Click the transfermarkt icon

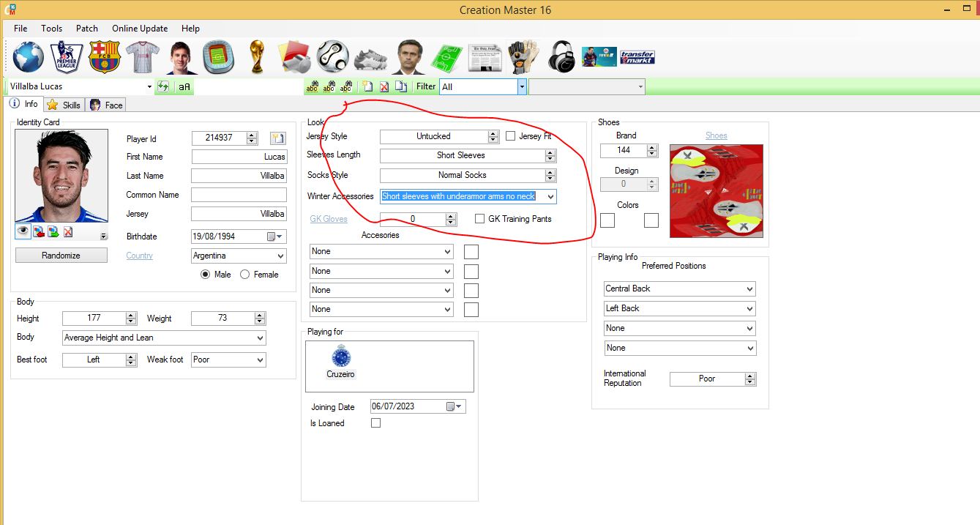click(637, 57)
